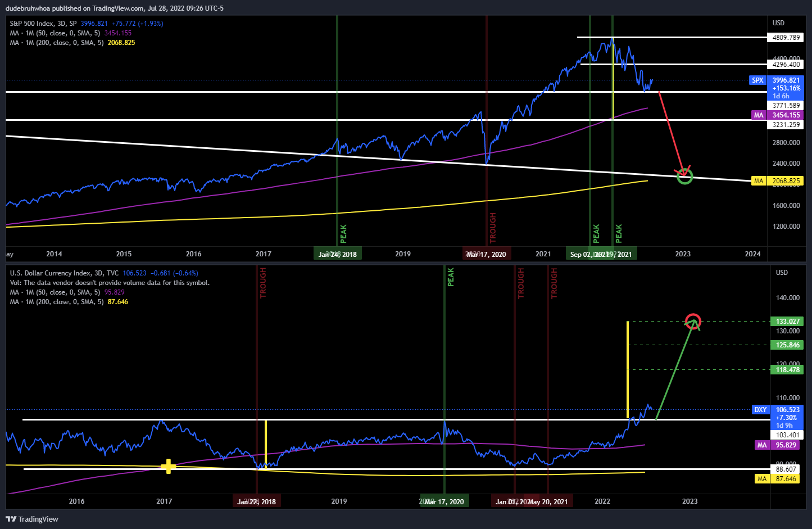Select the DXY MA 200 legend row reading 87.646
Screen dimensions: 812x529
pos(69,302)
